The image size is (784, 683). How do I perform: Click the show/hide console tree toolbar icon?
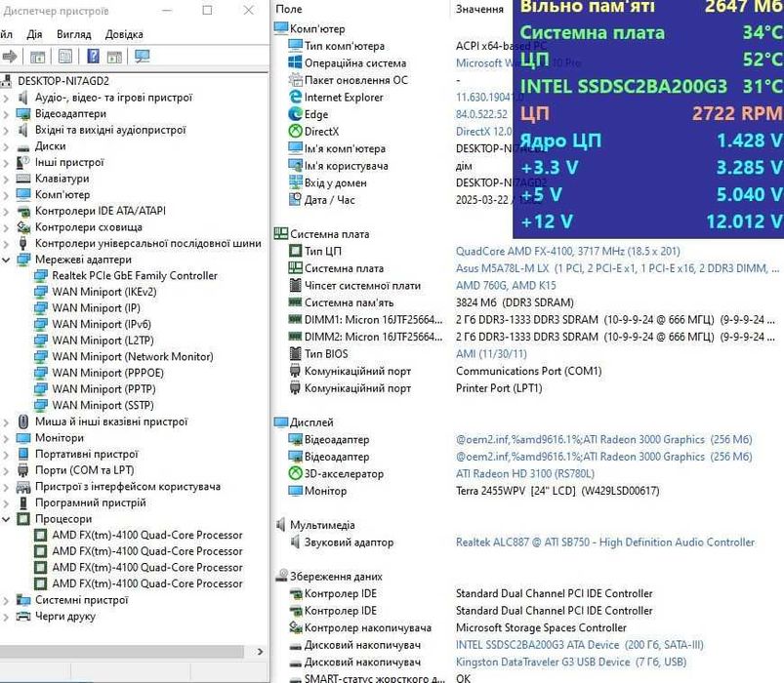point(37,57)
